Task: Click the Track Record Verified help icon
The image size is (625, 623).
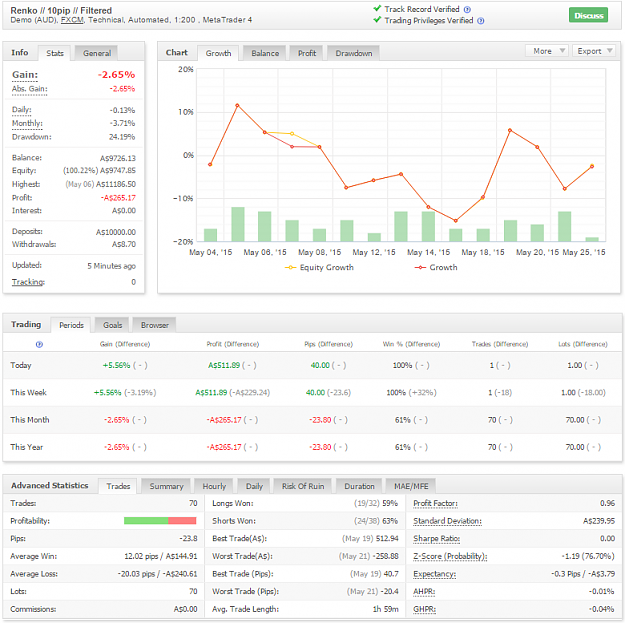Action: point(467,10)
